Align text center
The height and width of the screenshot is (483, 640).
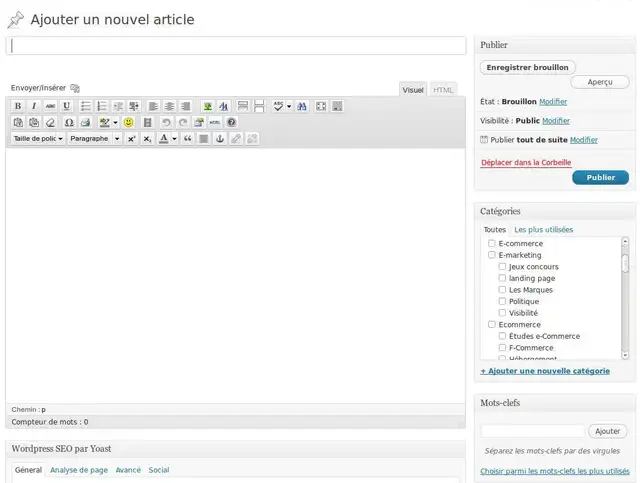click(169, 107)
